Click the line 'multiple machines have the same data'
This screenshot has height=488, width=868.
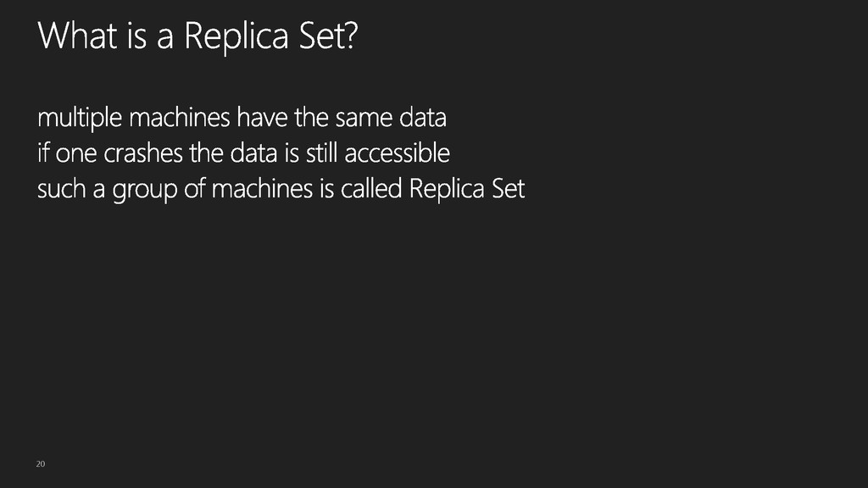(242, 118)
